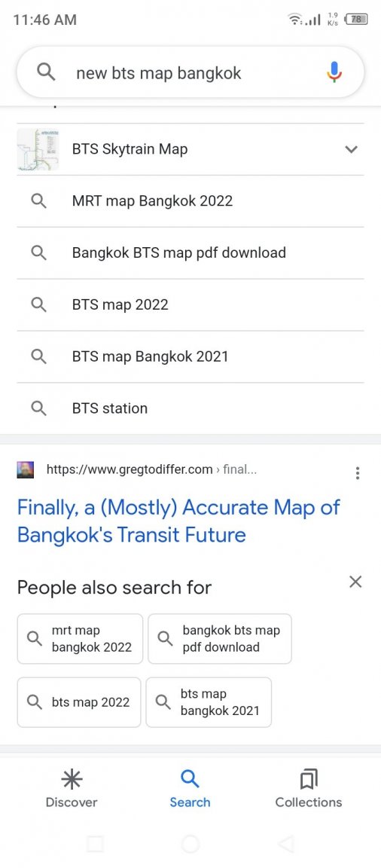Tap the BTS map 2022 list suggestion
This screenshot has width=381, height=868.
coord(190,304)
